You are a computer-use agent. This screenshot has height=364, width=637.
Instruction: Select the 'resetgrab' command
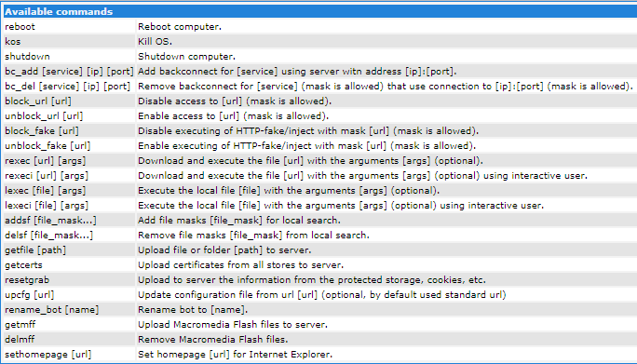click(27, 280)
